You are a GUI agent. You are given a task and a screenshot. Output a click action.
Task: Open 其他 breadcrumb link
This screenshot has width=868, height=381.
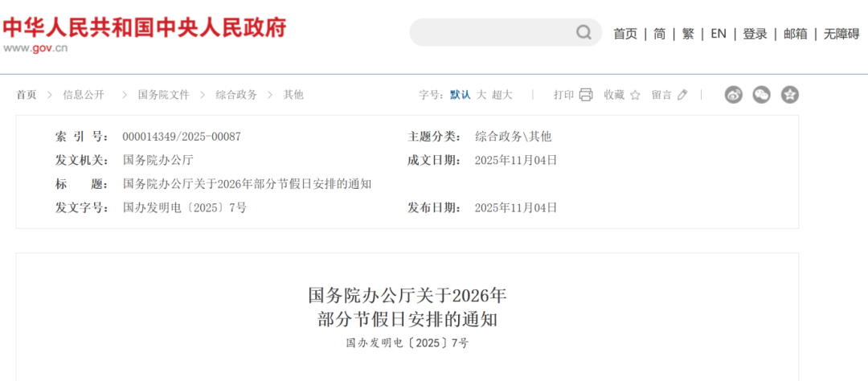coord(294,95)
